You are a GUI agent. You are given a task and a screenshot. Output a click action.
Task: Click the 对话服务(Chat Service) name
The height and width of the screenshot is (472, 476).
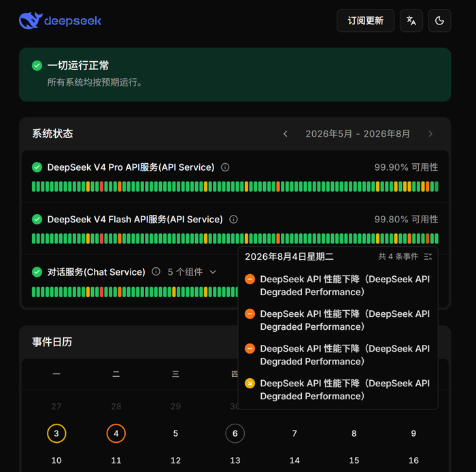point(97,272)
